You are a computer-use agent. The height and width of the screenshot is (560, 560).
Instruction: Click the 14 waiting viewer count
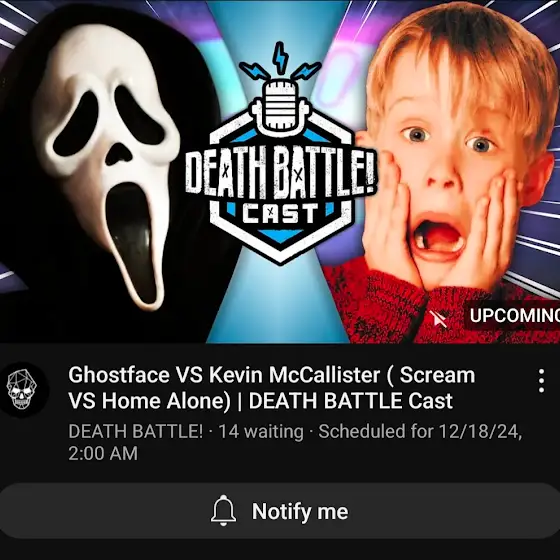pyautogui.click(x=261, y=431)
